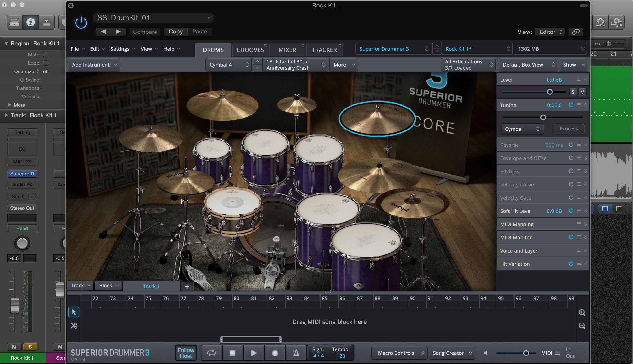Open the Settings menu
The width and height of the screenshot is (633, 364).
(x=123, y=49)
